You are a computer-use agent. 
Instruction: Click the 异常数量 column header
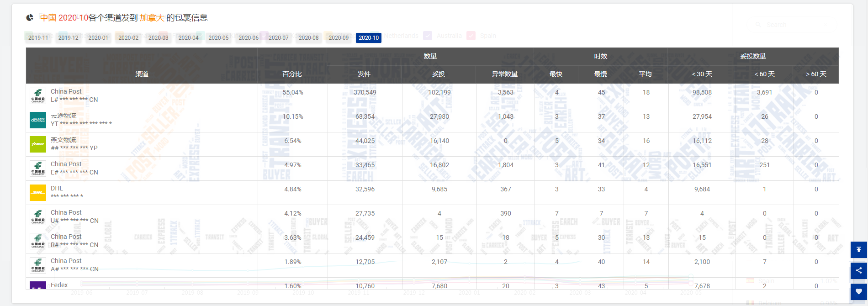tap(505, 74)
